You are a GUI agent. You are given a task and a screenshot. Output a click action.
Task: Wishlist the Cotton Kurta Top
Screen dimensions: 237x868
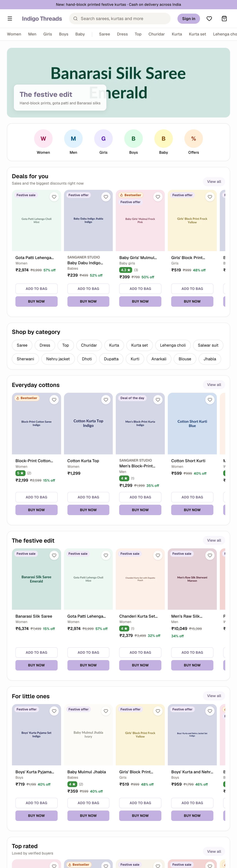[x=106, y=400]
